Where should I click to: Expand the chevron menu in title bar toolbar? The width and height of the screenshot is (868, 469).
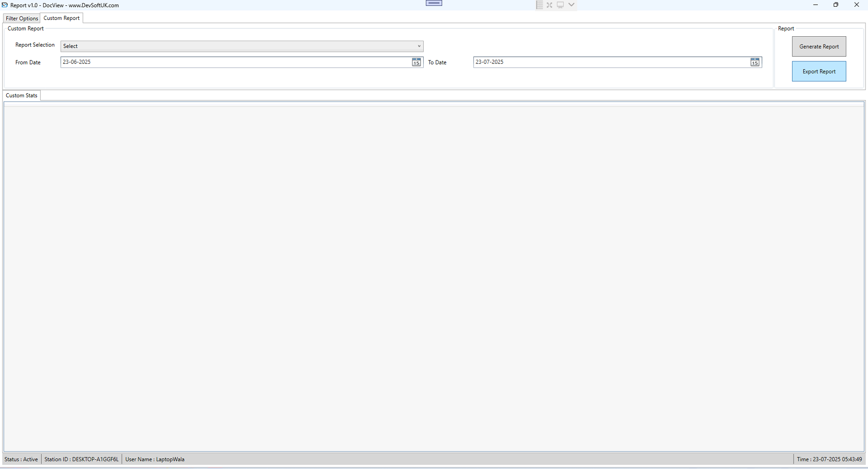571,5
